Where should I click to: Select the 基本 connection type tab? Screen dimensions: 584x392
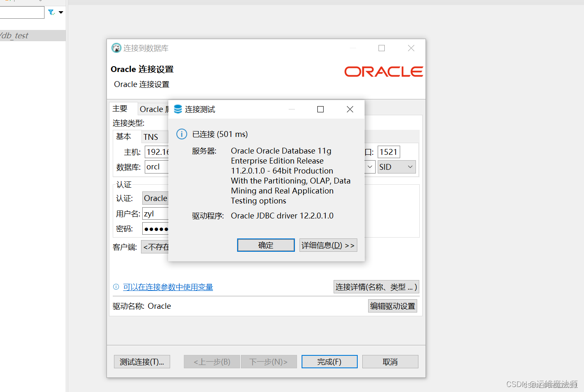click(127, 136)
